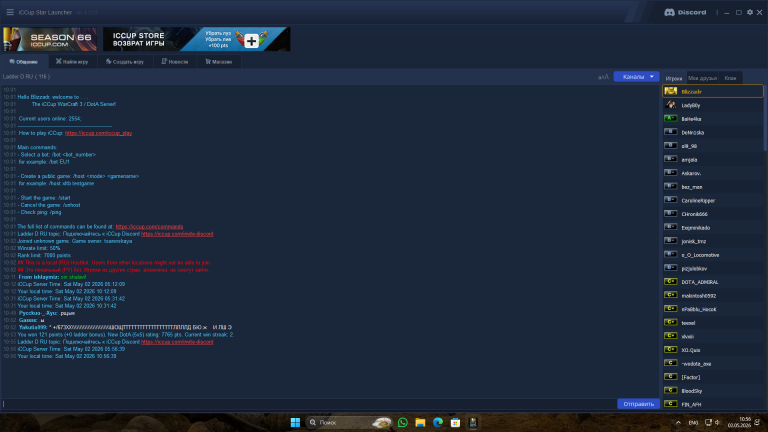Expand the Каналы channels dropdown
This screenshot has height=432, width=768.
[x=637, y=77]
